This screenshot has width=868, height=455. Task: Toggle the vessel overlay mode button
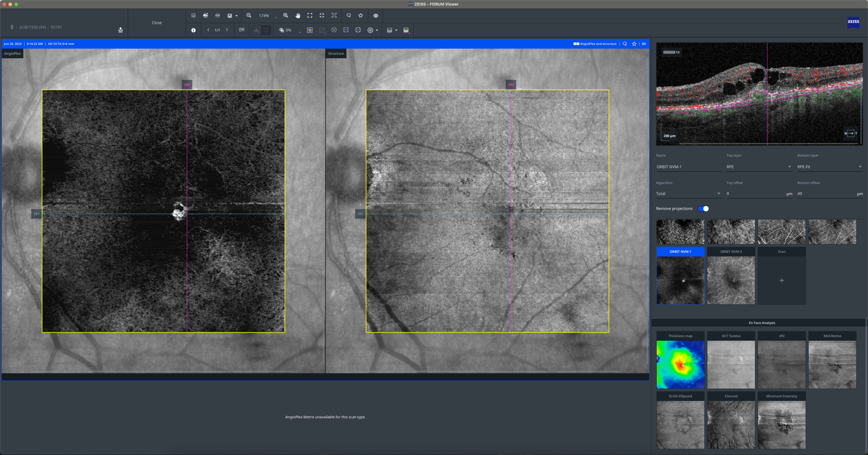point(256,30)
